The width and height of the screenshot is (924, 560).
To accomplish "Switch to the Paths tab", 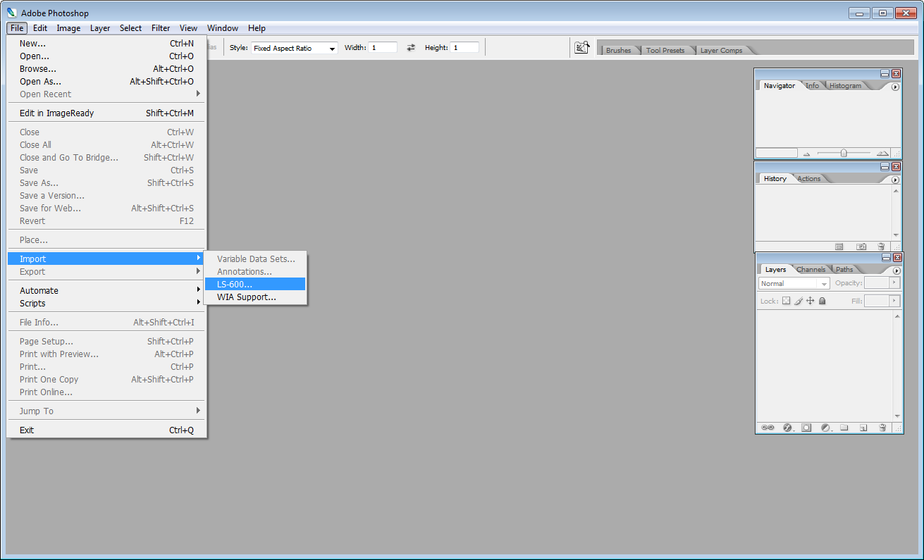I will pyautogui.click(x=844, y=270).
